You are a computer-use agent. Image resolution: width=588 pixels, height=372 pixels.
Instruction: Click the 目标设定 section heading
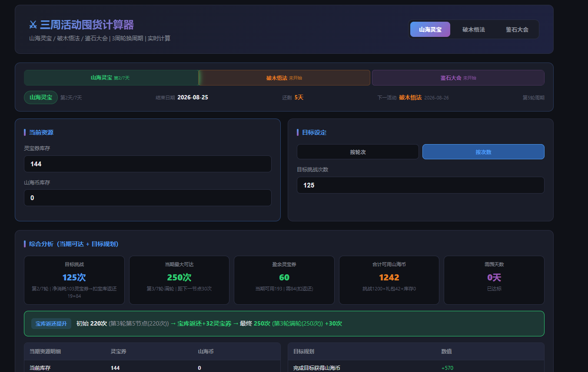314,132
